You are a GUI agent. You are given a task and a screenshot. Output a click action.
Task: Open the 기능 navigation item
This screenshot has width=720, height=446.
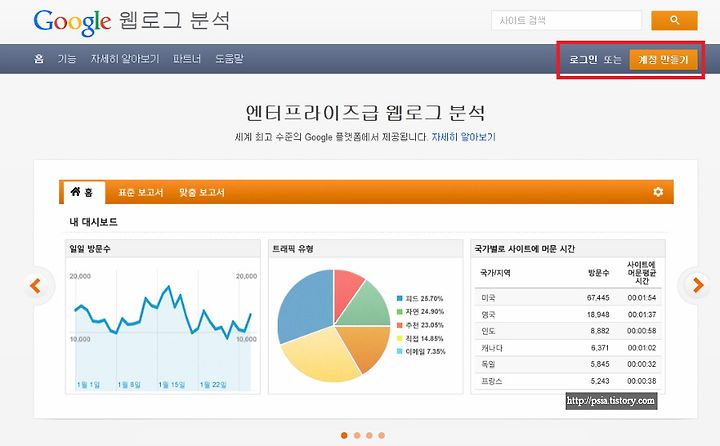pyautogui.click(x=67, y=59)
